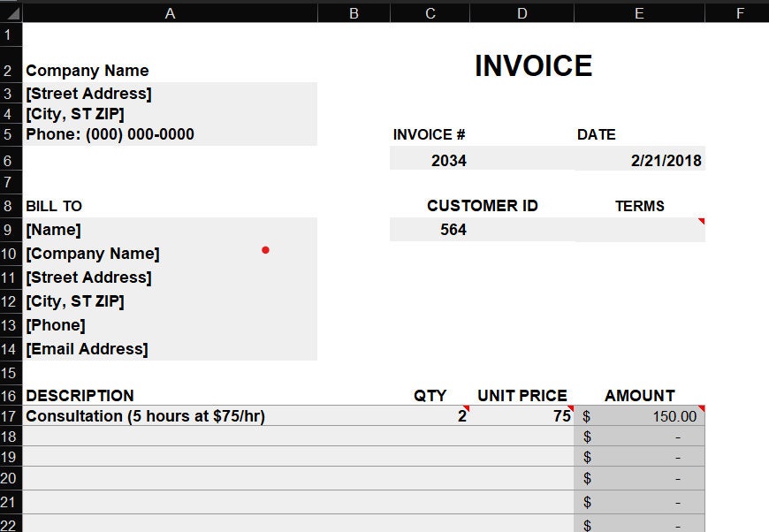Select column F header
This screenshot has width=769, height=532.
click(737, 13)
